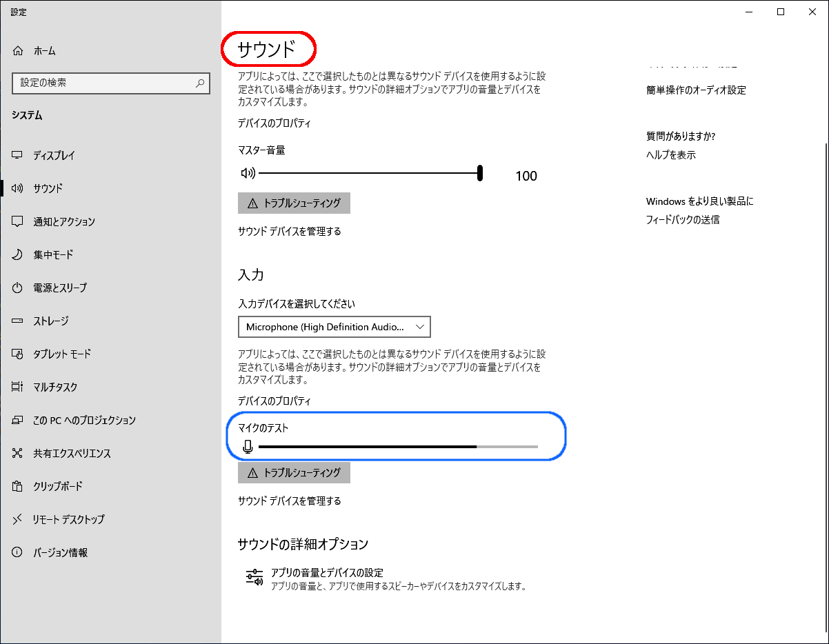829x644 pixels.
Task: Click the master volume slider handle
Action: click(479, 173)
